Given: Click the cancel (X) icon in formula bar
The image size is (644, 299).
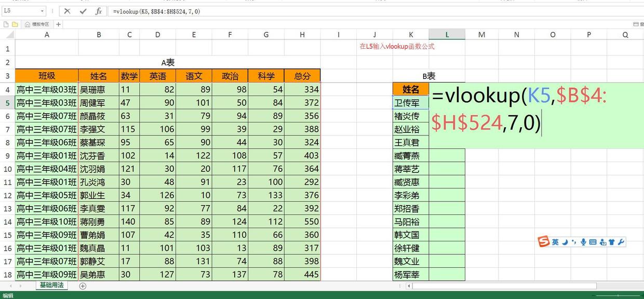Looking at the screenshot, I should (68, 11).
